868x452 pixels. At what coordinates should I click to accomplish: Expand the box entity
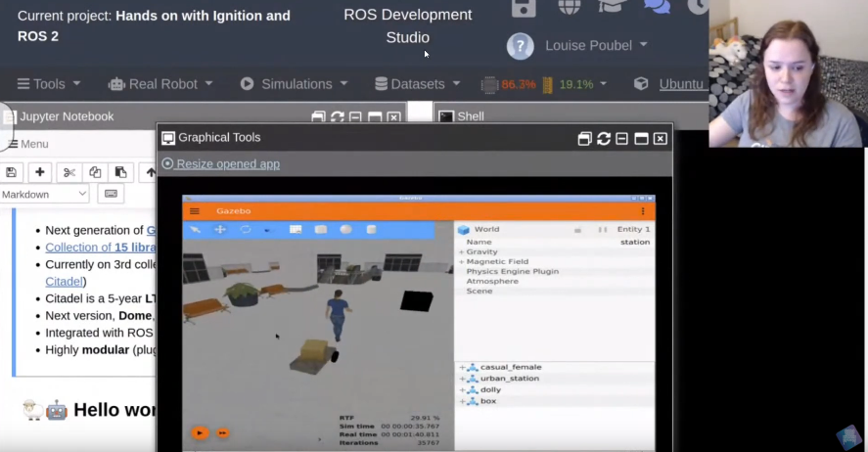coord(462,401)
